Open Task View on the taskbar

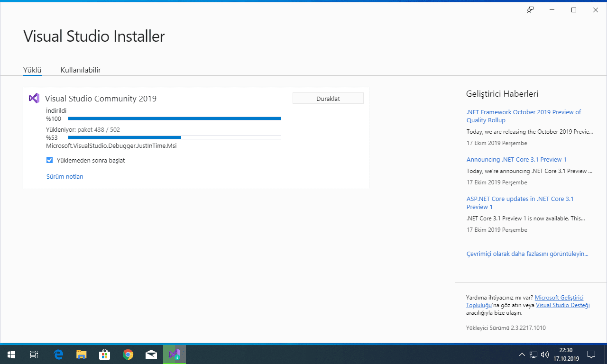coord(34,354)
